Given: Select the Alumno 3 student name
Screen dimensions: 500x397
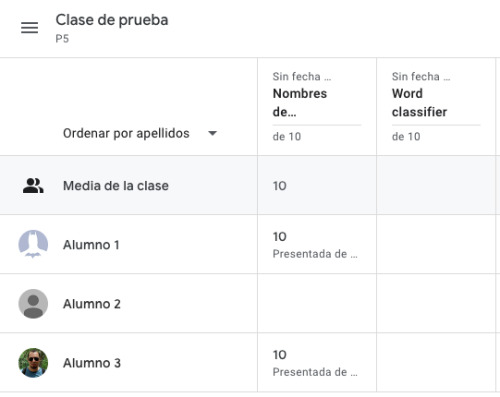Looking at the screenshot, I should pos(92,363).
